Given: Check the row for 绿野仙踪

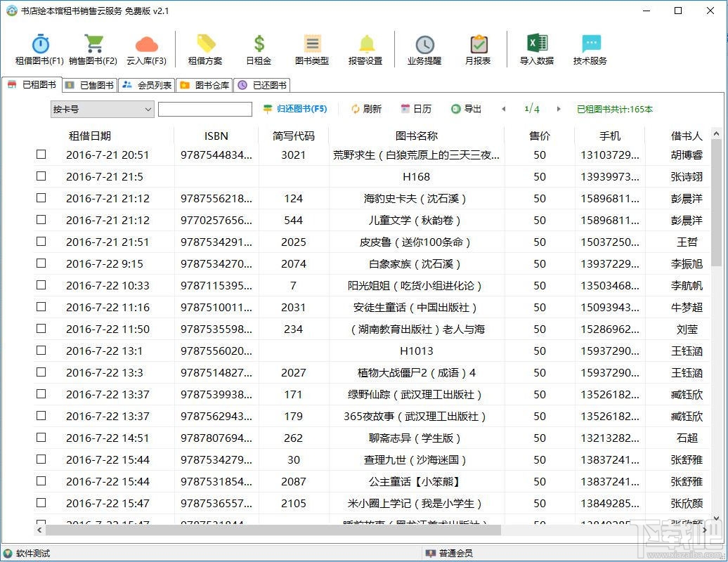Looking at the screenshot, I should [x=41, y=394].
